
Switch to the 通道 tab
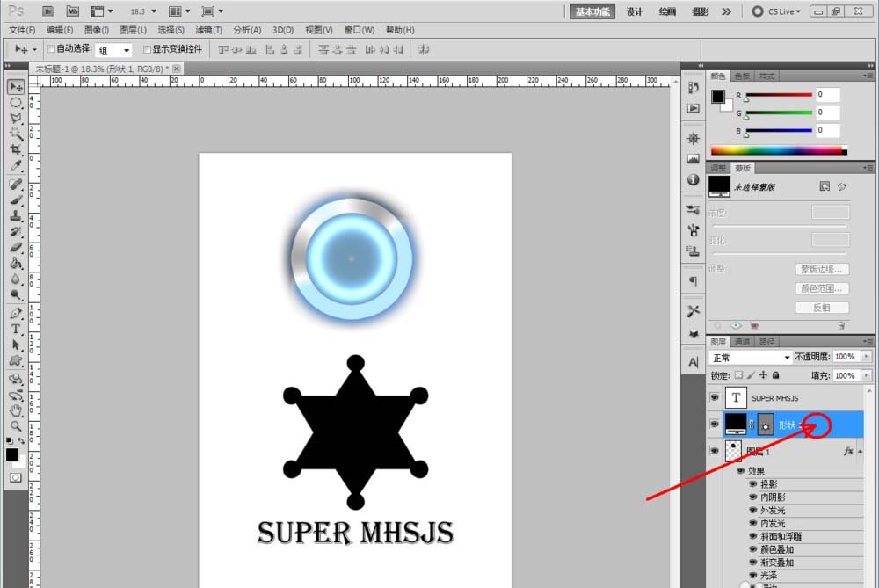click(743, 341)
